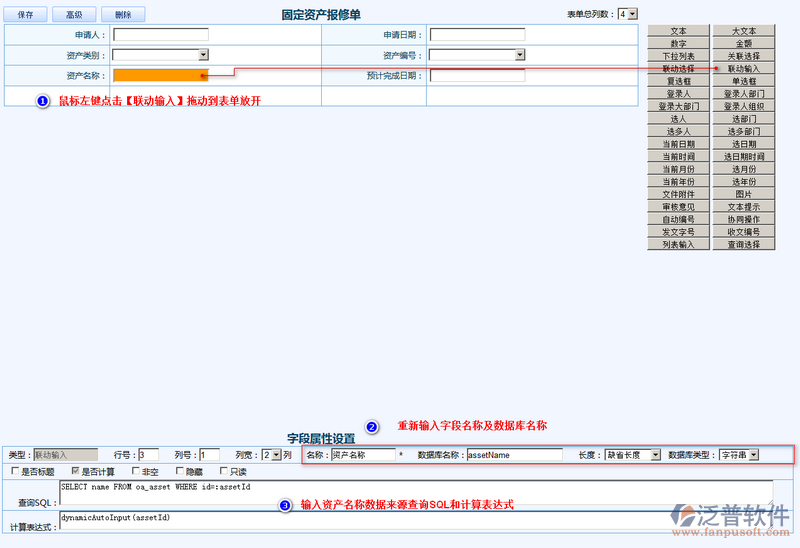Click the 登录人 field button
Viewport: 800px width, 548px height.
tap(678, 93)
